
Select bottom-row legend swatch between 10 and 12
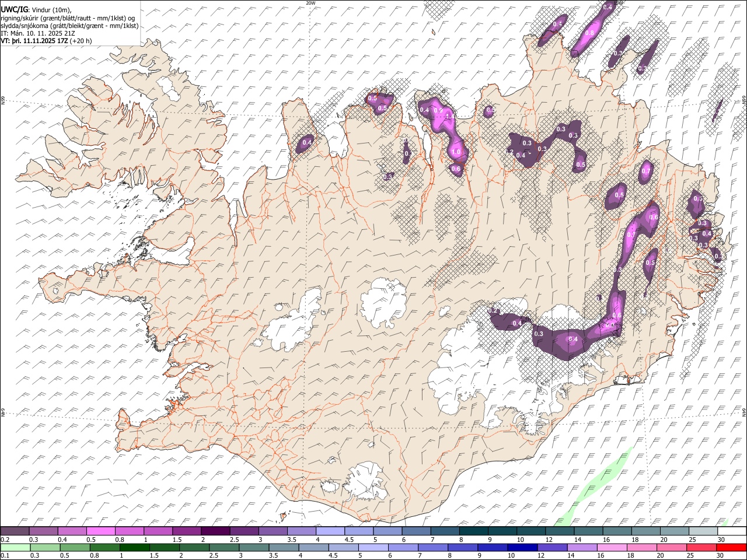(x=522, y=547)
